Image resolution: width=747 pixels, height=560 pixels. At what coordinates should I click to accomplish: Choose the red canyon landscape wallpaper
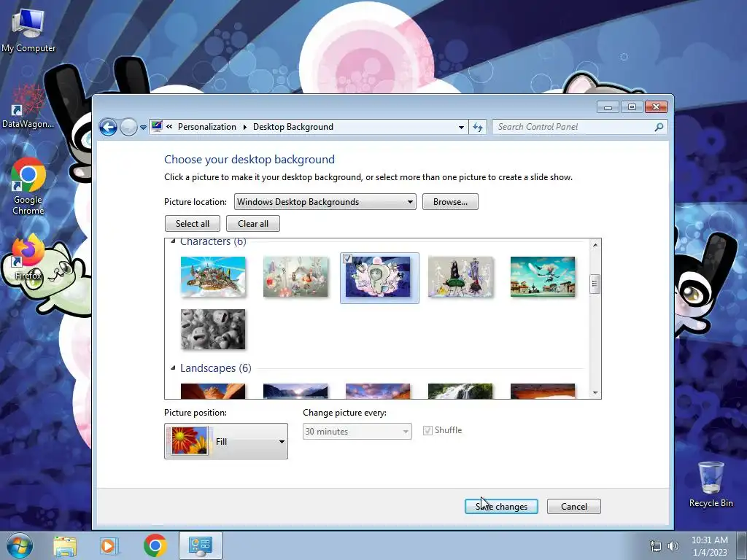click(213, 391)
